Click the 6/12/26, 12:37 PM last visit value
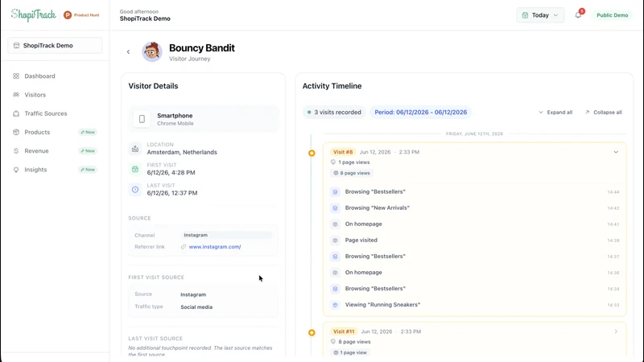The width and height of the screenshot is (644, 362). click(172, 193)
